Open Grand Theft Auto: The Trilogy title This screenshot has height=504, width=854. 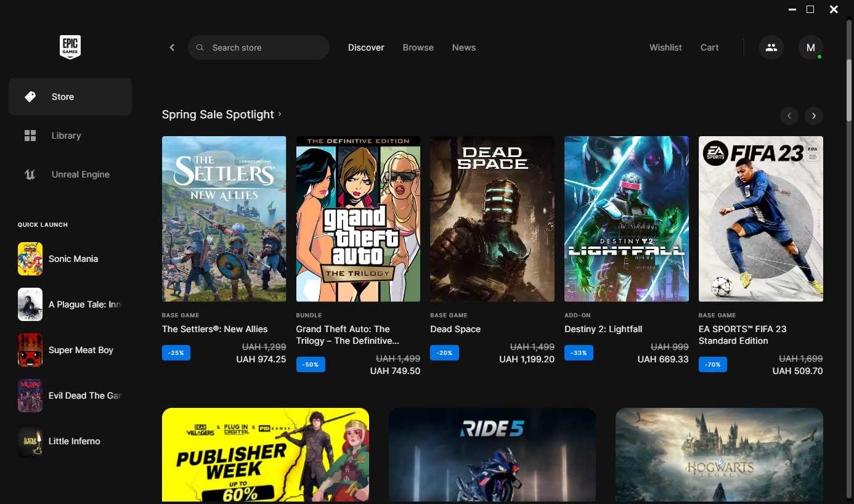coord(348,335)
